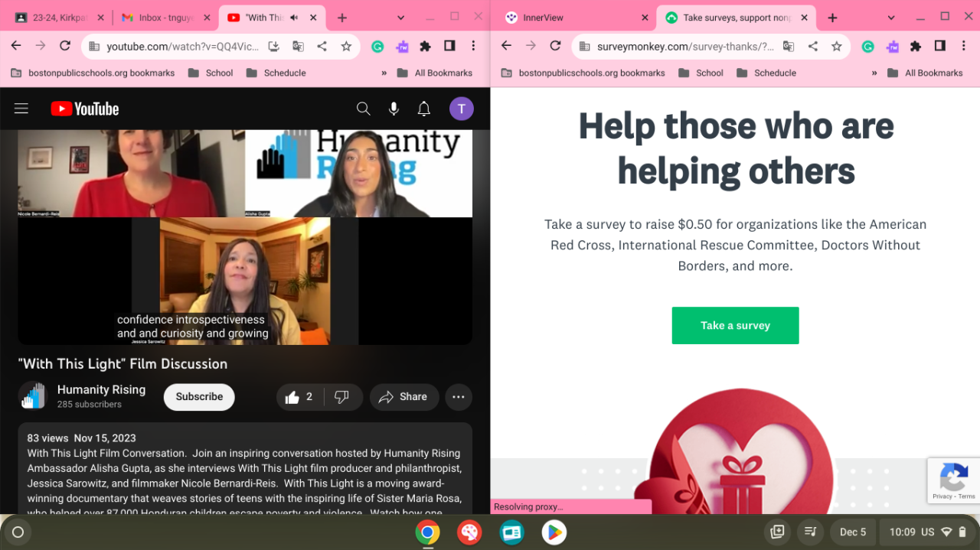Screen dimensions: 980x550
Task: Expand tab search chevron in SurveyMonkey window
Action: point(891,18)
